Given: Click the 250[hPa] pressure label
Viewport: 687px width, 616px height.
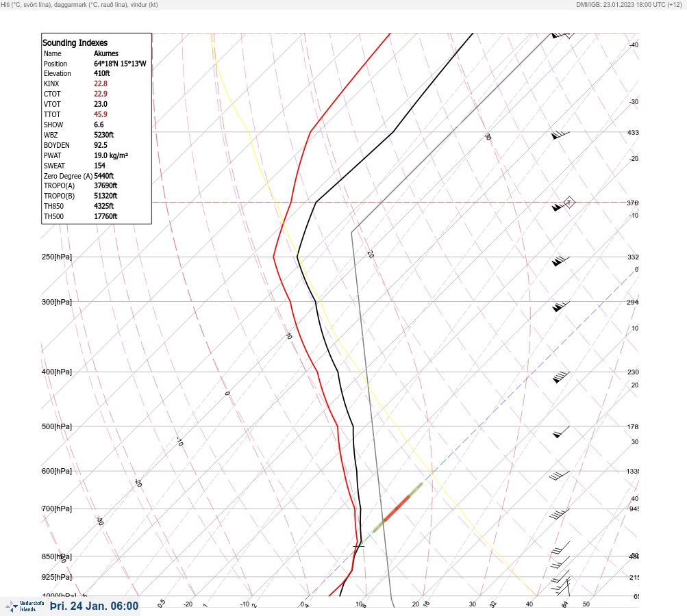Looking at the screenshot, I should tap(57, 257).
